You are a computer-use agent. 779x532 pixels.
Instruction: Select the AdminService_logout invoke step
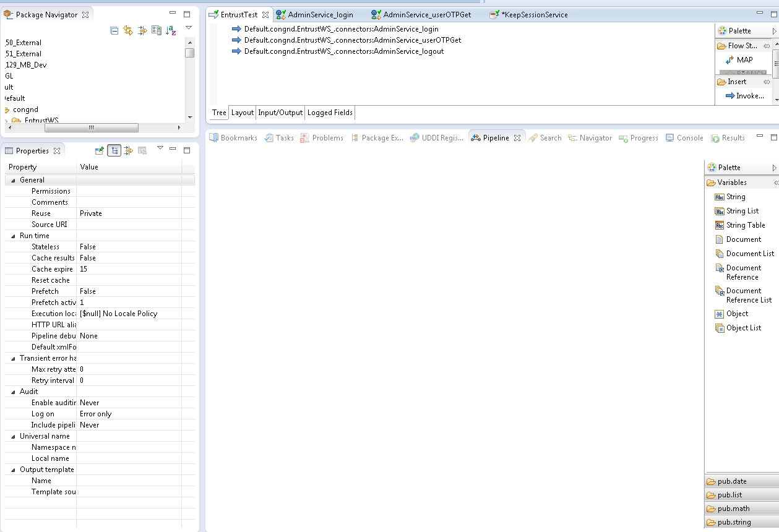tap(343, 51)
